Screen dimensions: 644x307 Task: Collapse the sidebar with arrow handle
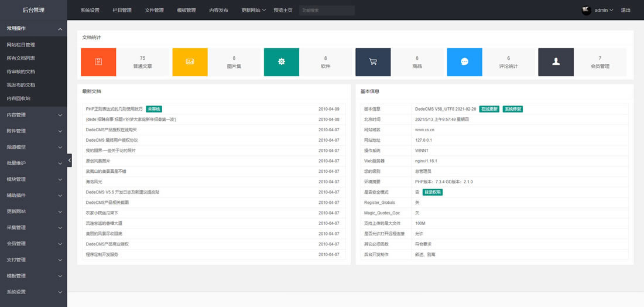click(69, 160)
